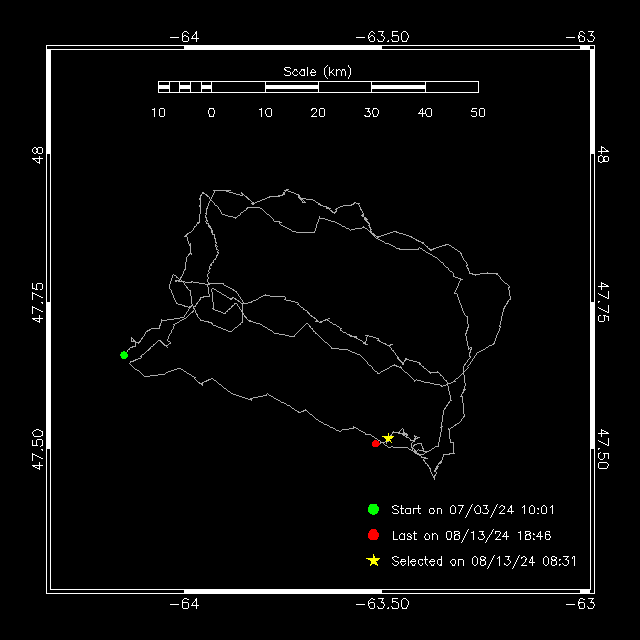This screenshot has height=640, width=640.
Task: Click the top axis longitude label '-63.50'
Action: [382, 37]
